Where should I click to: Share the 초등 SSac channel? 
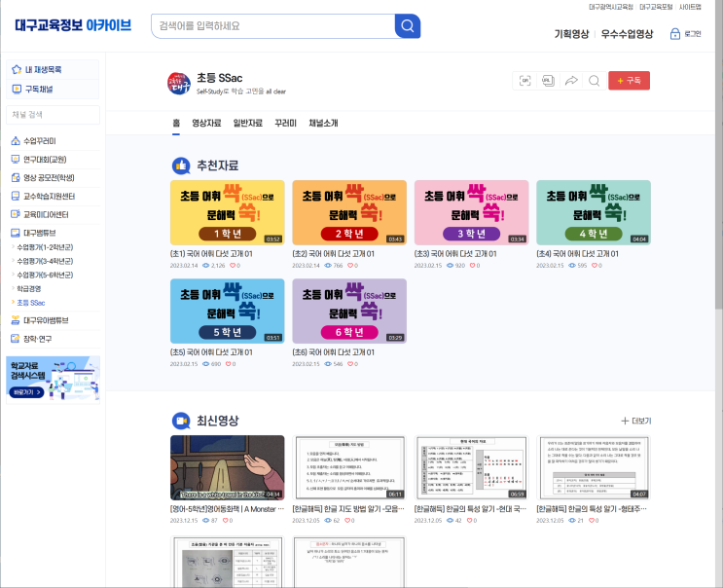571,81
